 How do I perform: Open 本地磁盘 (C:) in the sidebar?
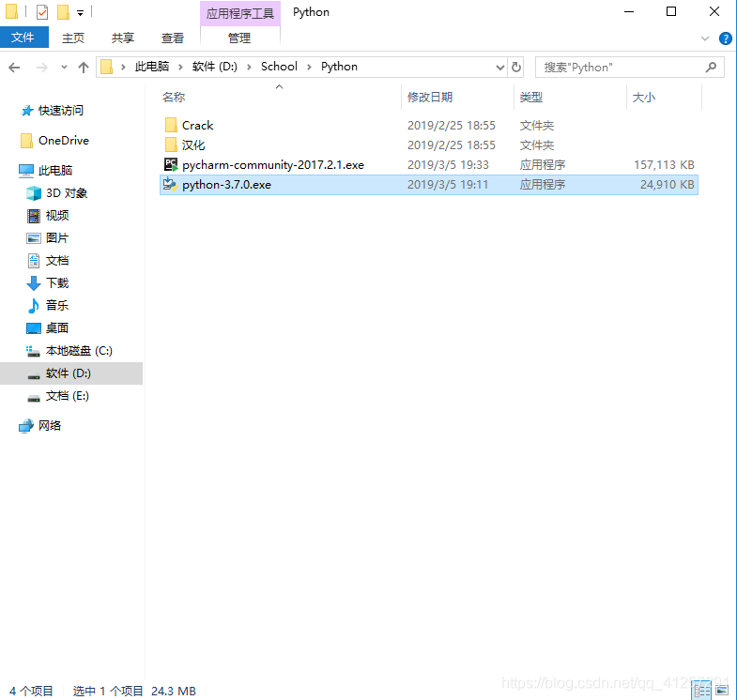(x=79, y=351)
